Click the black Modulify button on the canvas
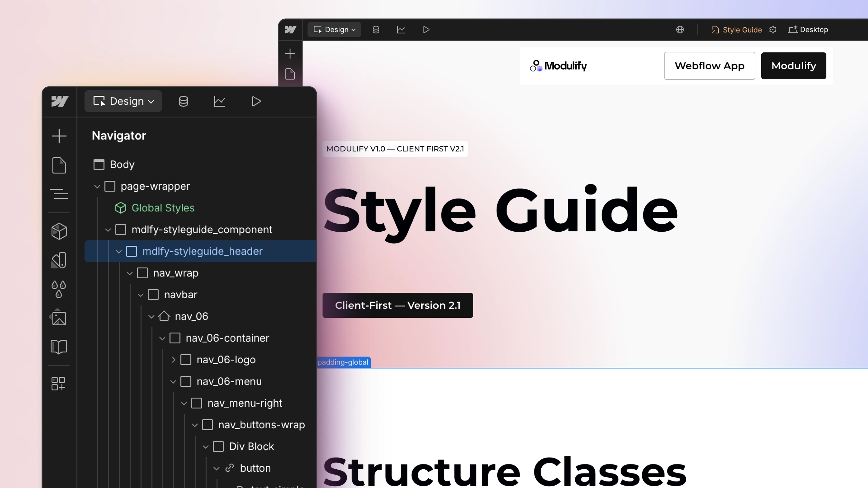 pyautogui.click(x=794, y=66)
